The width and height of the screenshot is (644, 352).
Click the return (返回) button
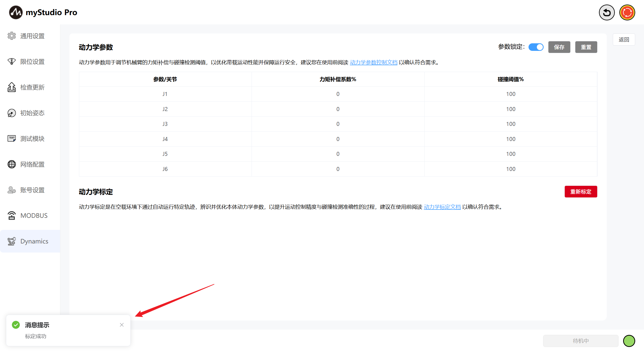coord(624,40)
